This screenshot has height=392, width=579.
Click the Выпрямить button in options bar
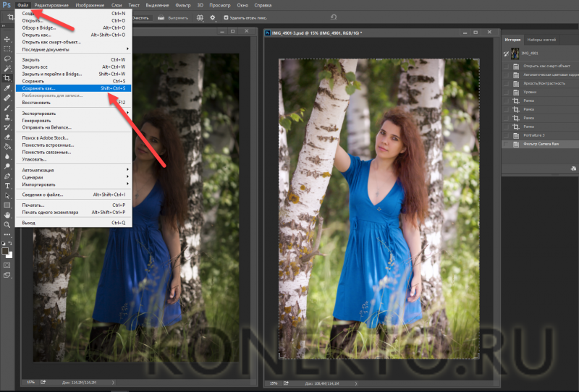178,17
